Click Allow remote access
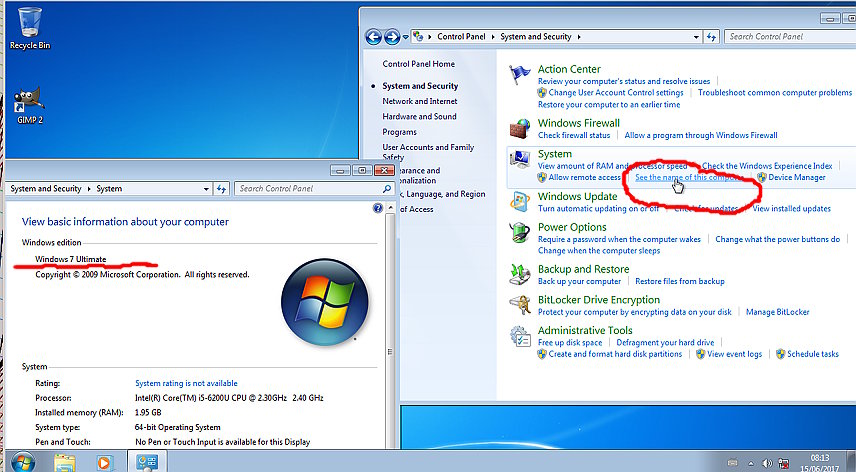 [x=584, y=177]
